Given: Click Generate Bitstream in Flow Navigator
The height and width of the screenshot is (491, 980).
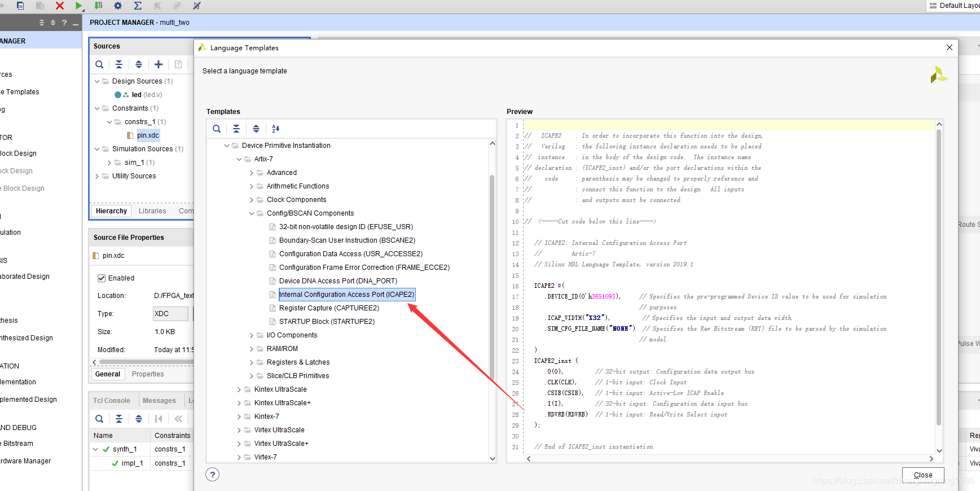Looking at the screenshot, I should (16, 444).
